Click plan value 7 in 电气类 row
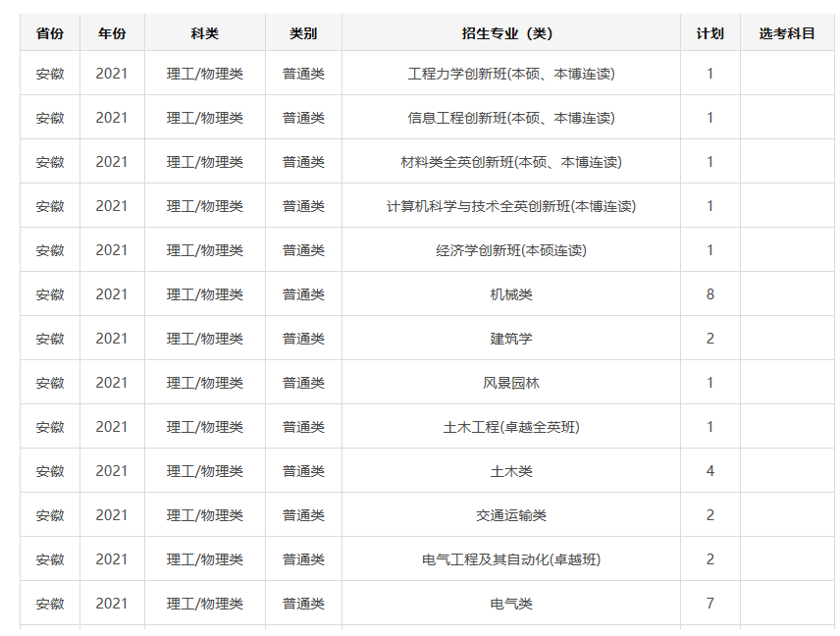 [709, 604]
